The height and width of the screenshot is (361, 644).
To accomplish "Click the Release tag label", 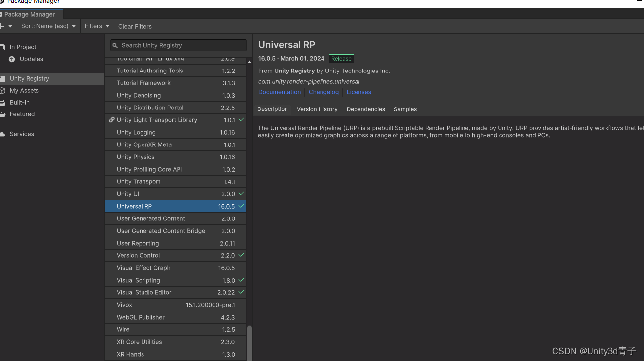I will pos(341,59).
